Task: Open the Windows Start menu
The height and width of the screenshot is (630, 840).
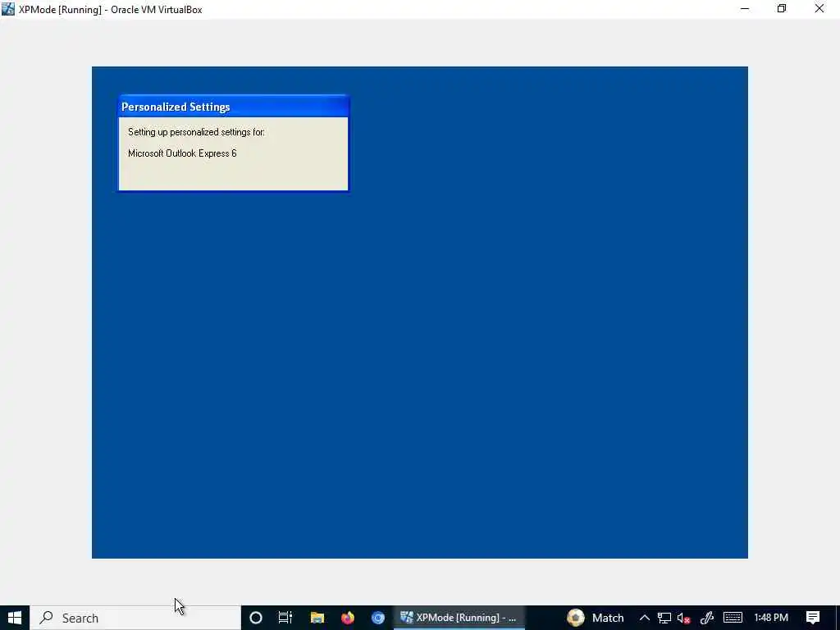Action: [15, 618]
